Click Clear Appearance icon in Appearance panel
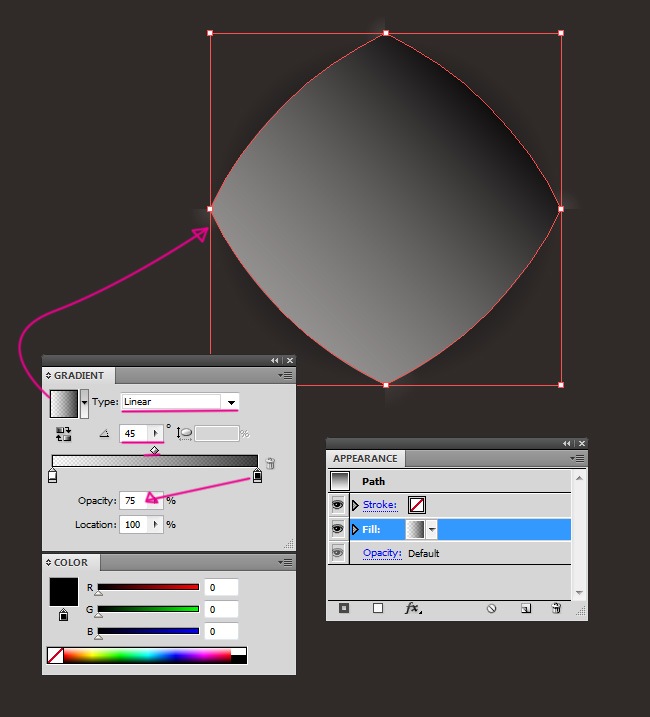This screenshot has height=717, width=650. [492, 607]
